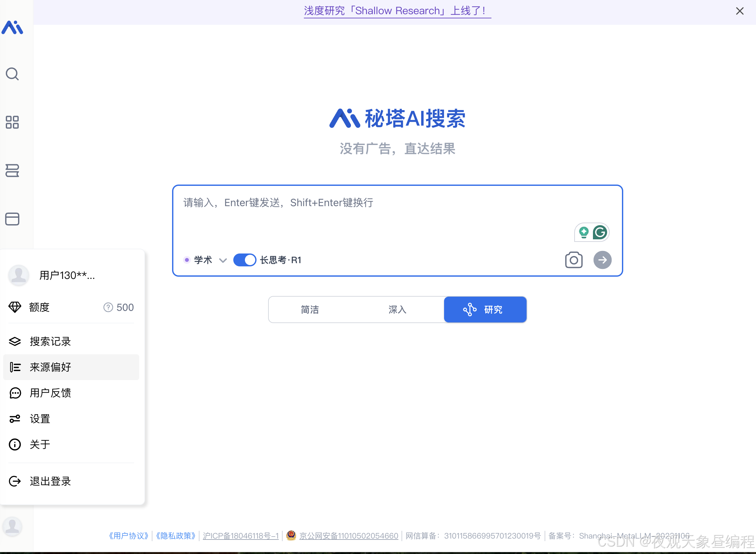The height and width of the screenshot is (554, 756).
Task: Select the 深入 search mode
Action: [x=398, y=310]
